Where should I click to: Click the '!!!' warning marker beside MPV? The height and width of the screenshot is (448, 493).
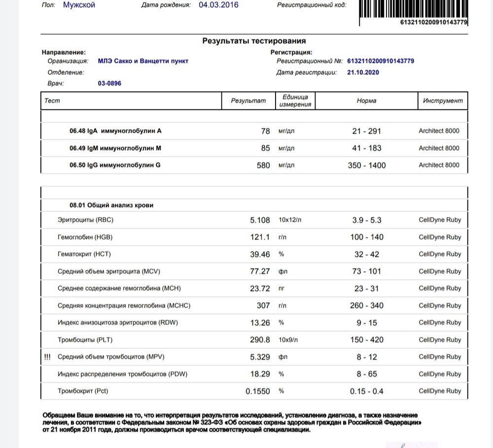pyautogui.click(x=47, y=357)
